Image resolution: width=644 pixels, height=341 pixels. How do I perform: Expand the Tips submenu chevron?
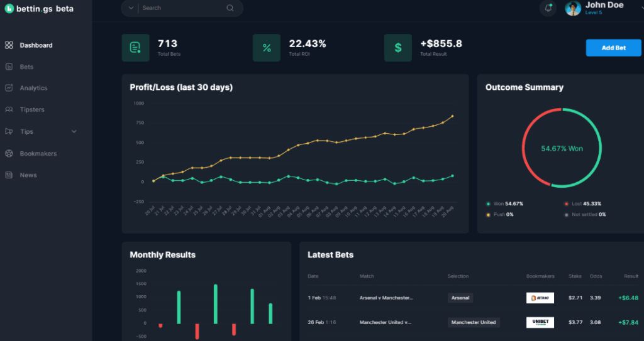(74, 132)
